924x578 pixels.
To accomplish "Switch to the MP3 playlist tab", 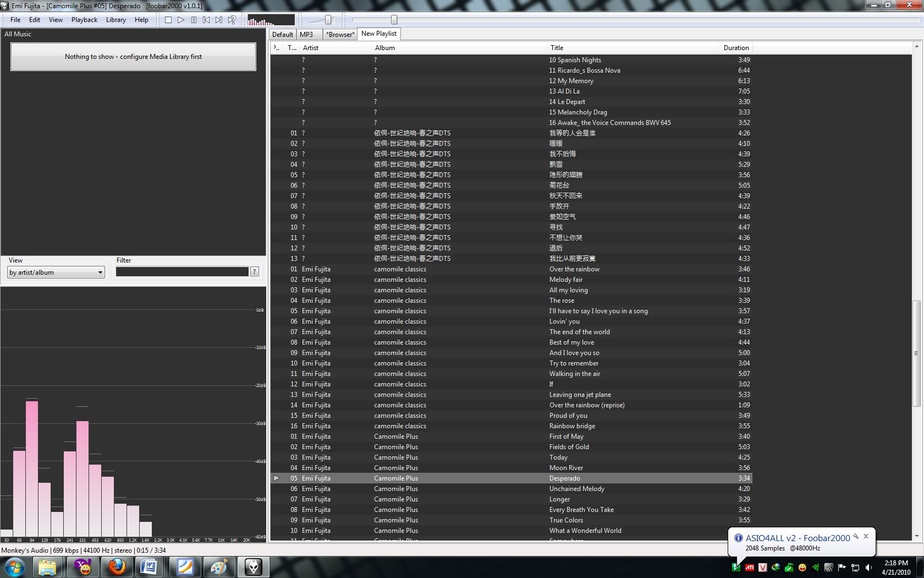I will point(306,35).
